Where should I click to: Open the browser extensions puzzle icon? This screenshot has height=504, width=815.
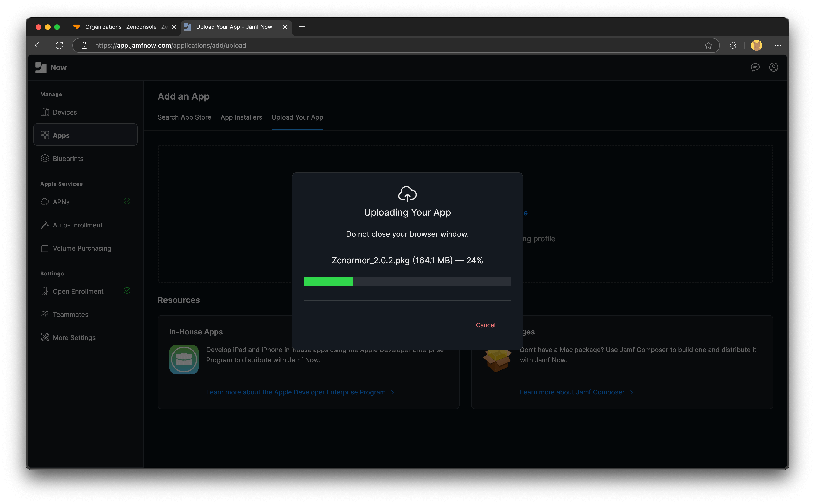click(x=733, y=45)
